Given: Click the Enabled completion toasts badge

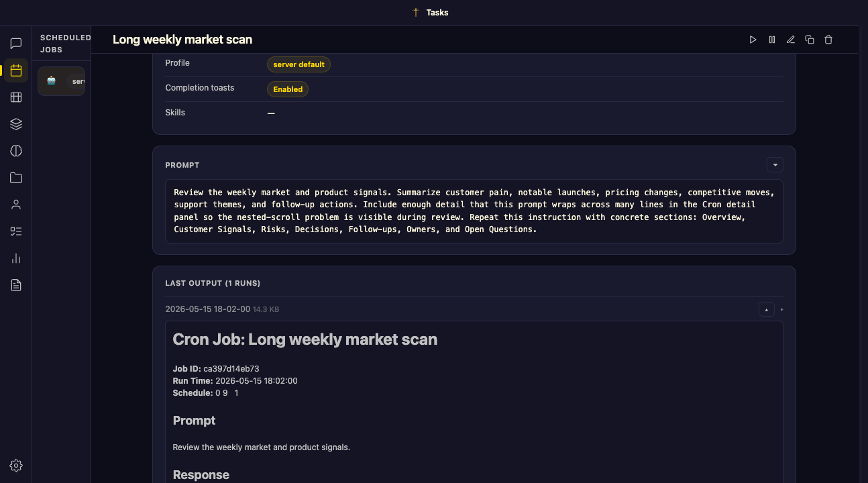Looking at the screenshot, I should pyautogui.click(x=288, y=89).
